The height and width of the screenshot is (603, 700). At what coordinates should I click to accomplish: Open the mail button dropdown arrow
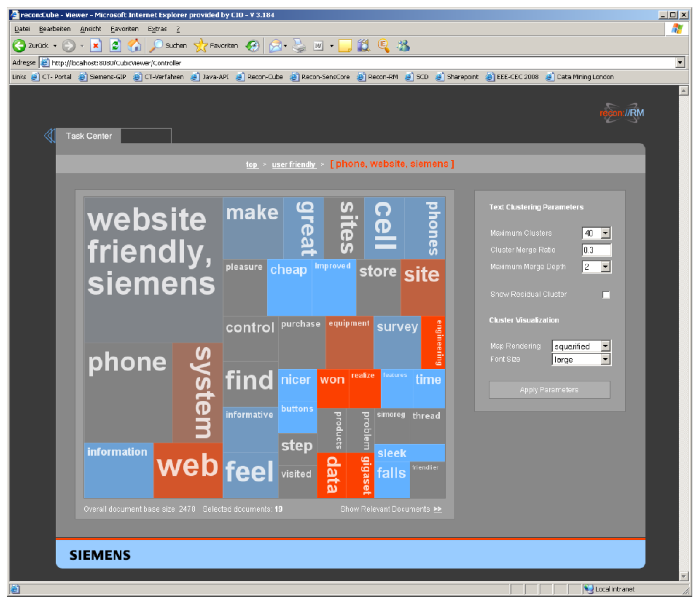tap(286, 46)
